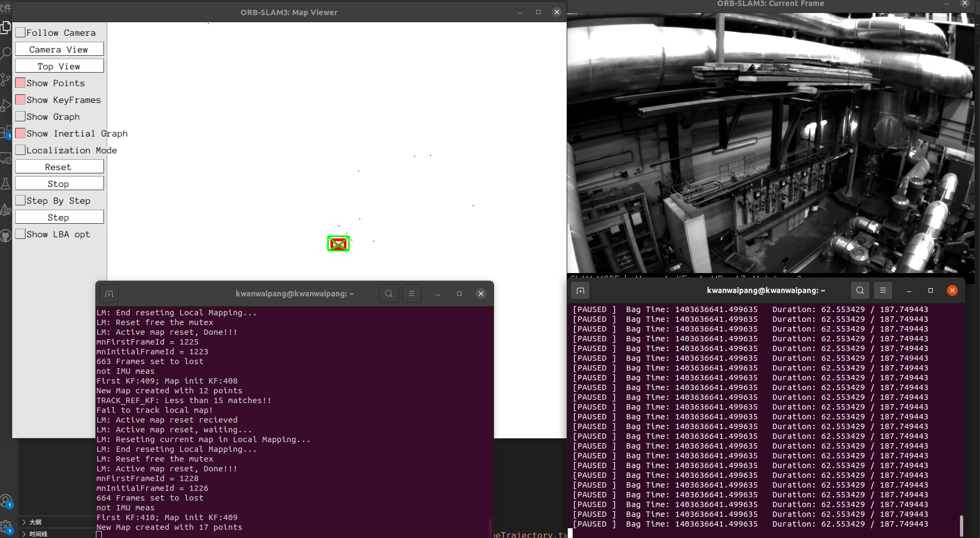Image resolution: width=980 pixels, height=538 pixels.
Task: Click the Top View button
Action: point(60,66)
